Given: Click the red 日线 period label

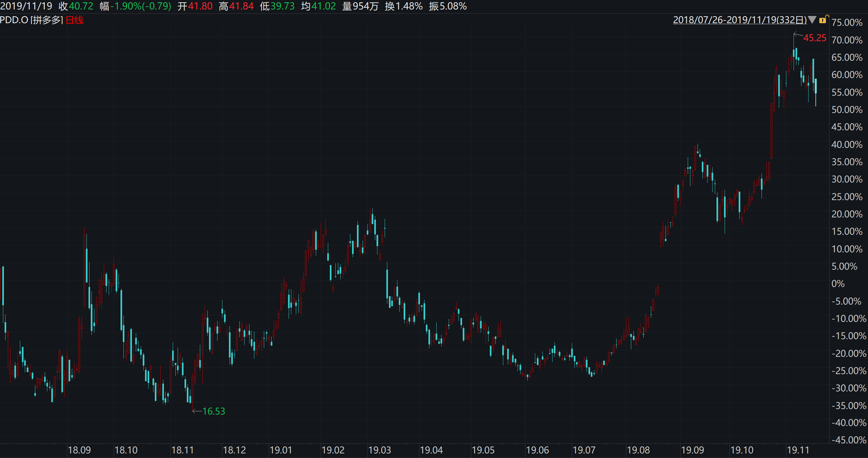Looking at the screenshot, I should 74,20.
